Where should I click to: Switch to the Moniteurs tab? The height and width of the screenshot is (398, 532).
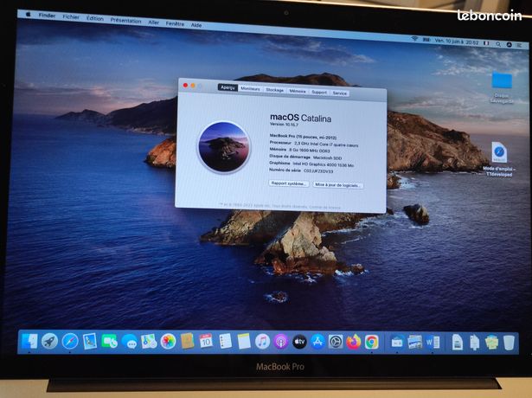[x=250, y=88]
